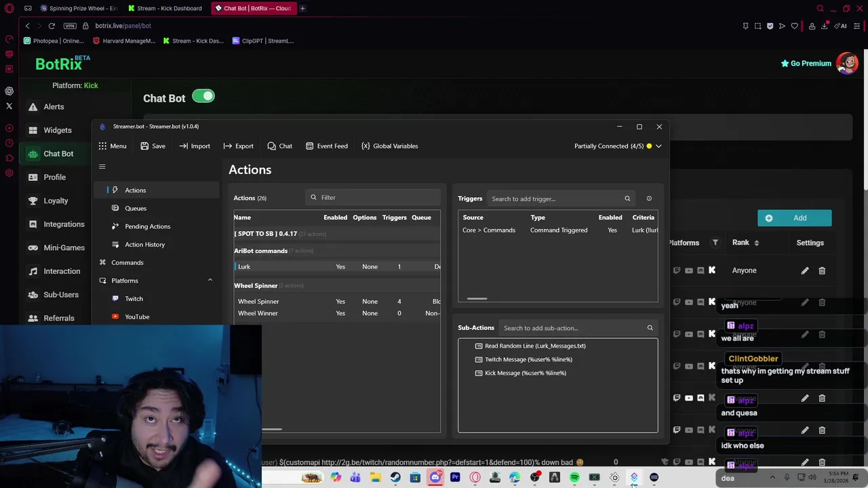Image resolution: width=868 pixels, height=488 pixels.
Task: Open the ClipGPT StreamLadder bookmark
Action: (263, 41)
